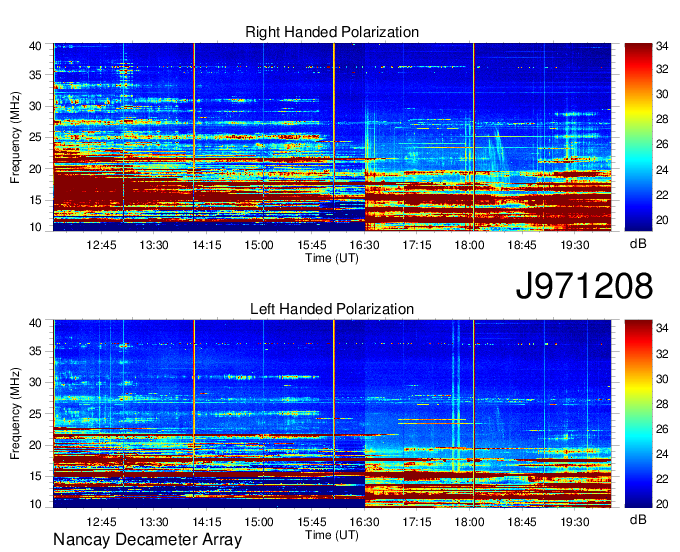
Task: Click 20 dB value on Left Handed color bar
Action: click(662, 504)
